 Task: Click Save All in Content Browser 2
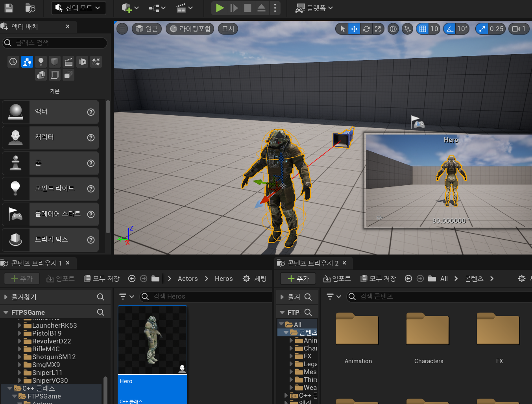point(379,279)
